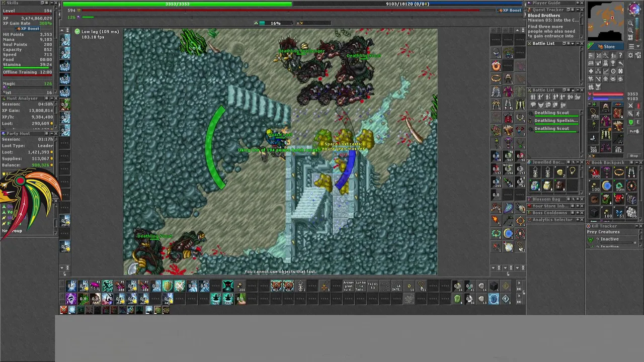This screenshot has height=362, width=644.
Task: Toggle the skull filter in the Battle List
Action: (548, 105)
